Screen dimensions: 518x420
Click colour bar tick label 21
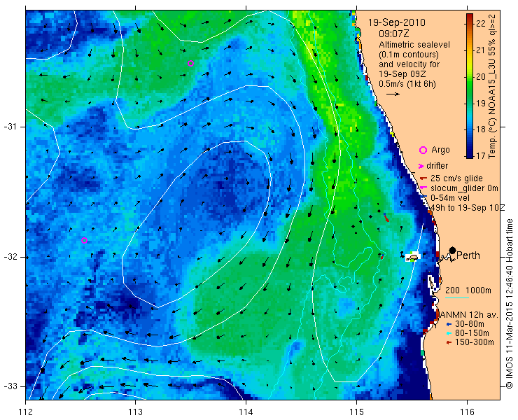click(481, 50)
